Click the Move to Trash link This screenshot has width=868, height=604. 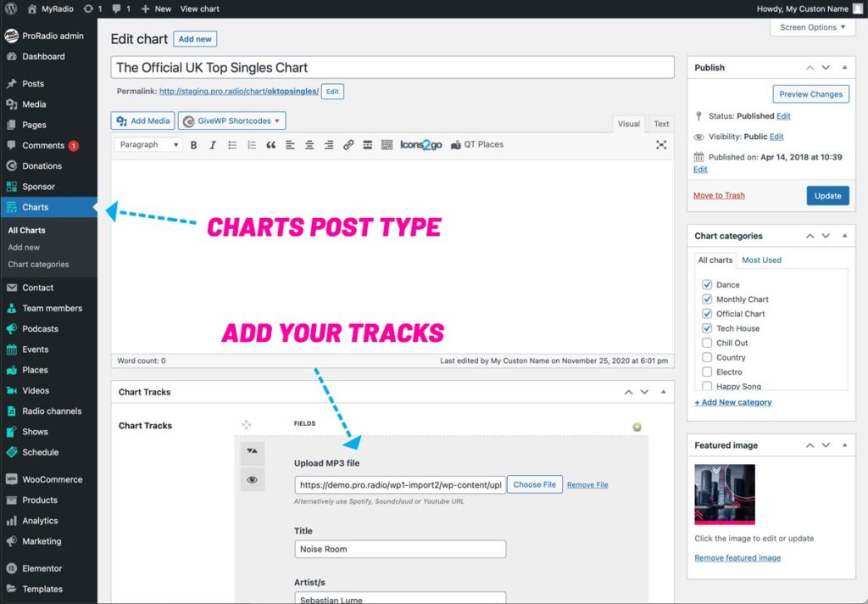click(719, 195)
